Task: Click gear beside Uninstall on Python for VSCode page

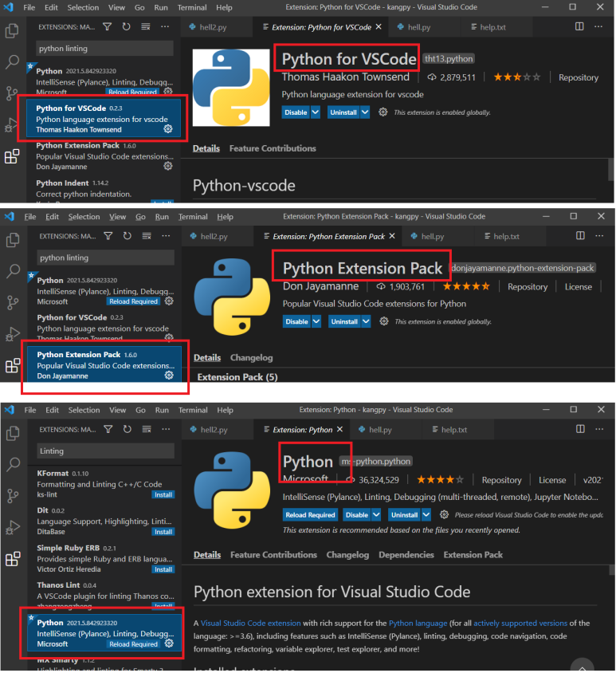Action: coord(383,112)
